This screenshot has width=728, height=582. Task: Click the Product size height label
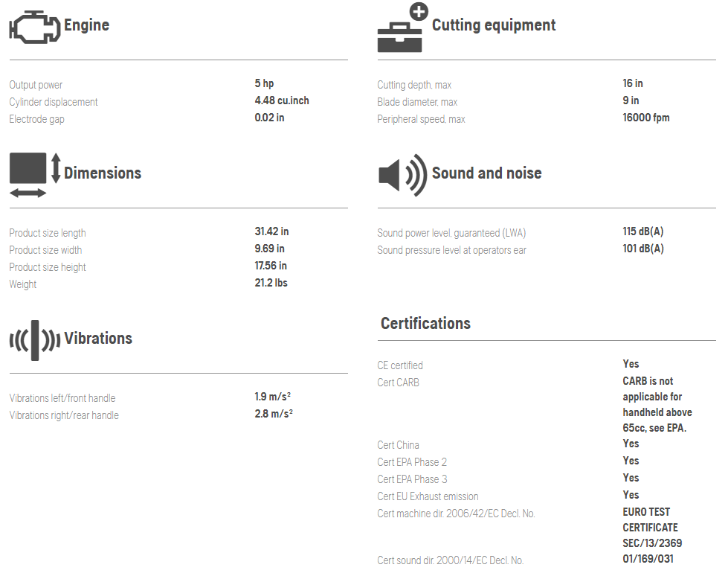[48, 268]
